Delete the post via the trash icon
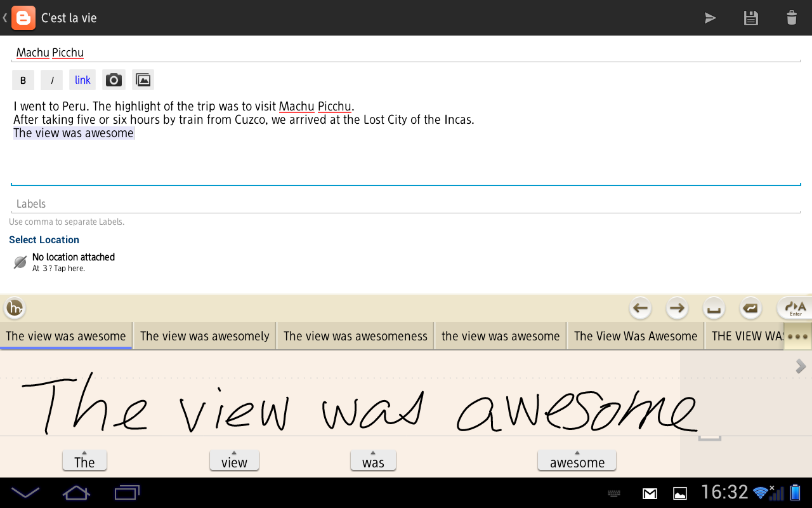The height and width of the screenshot is (508, 812). 791,17
